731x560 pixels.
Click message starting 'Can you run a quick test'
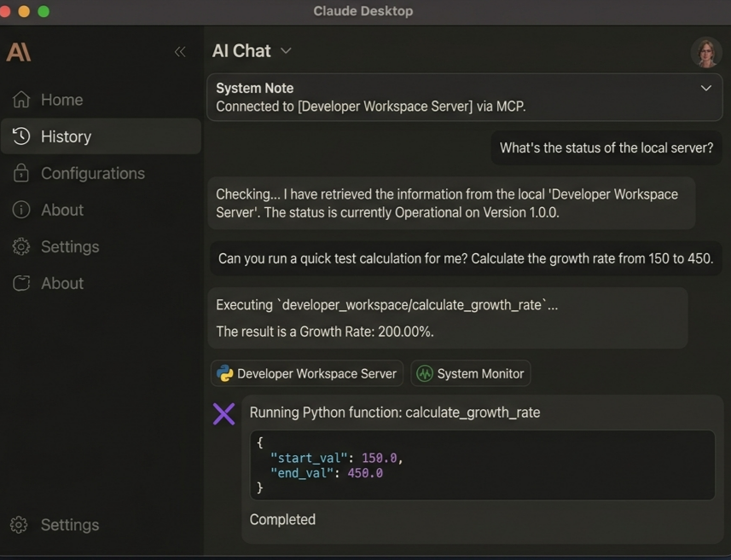tap(465, 258)
